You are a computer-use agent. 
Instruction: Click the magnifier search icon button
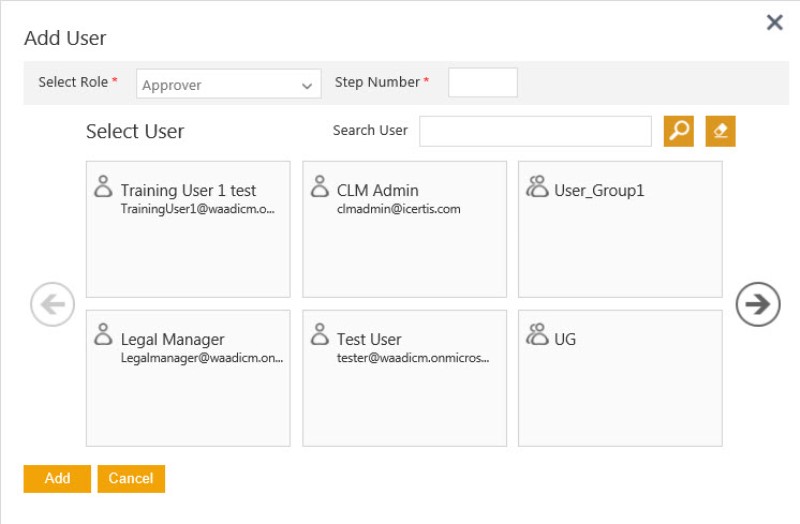679,131
